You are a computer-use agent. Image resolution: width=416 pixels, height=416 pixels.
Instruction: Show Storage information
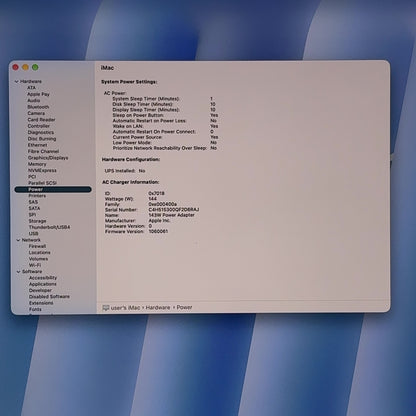coord(37,221)
